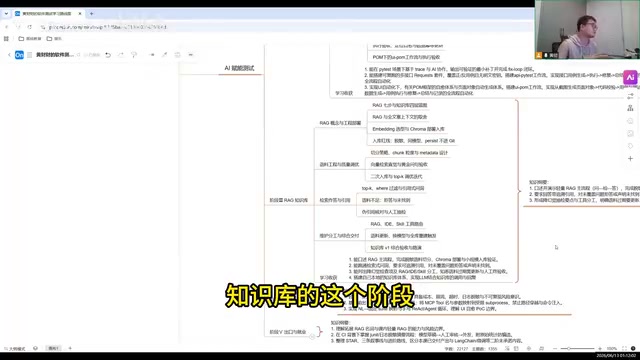Viewport: 640px width, 360px height.
Task: Open the pink AI assistant button
Action: tap(630, 77)
